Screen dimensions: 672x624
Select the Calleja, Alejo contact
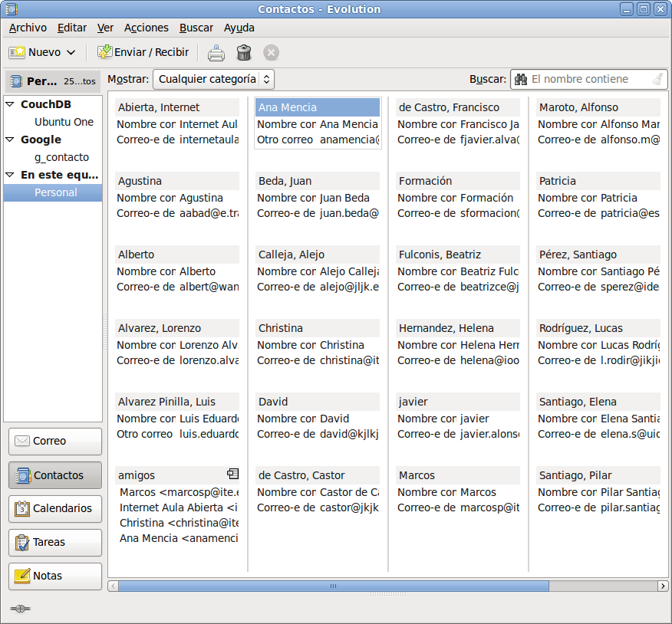click(318, 255)
